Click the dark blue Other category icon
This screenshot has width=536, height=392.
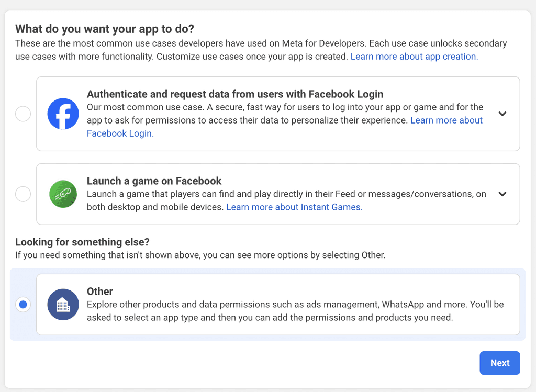(x=63, y=304)
